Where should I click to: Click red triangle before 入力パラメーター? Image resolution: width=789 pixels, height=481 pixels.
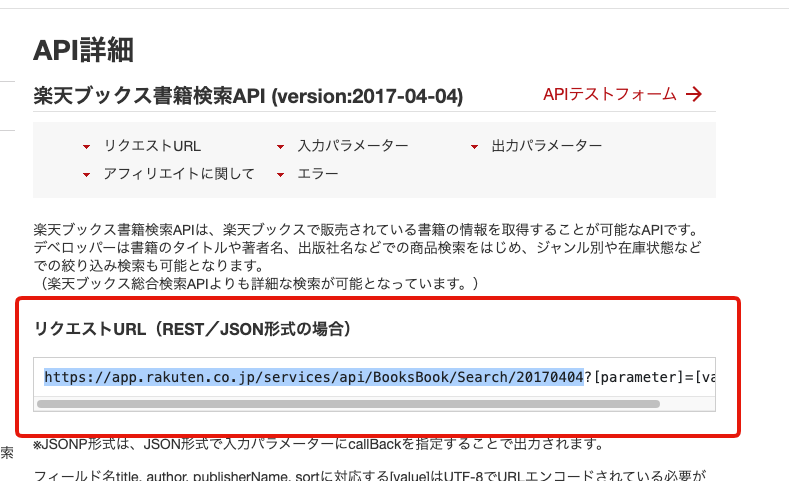click(280, 147)
